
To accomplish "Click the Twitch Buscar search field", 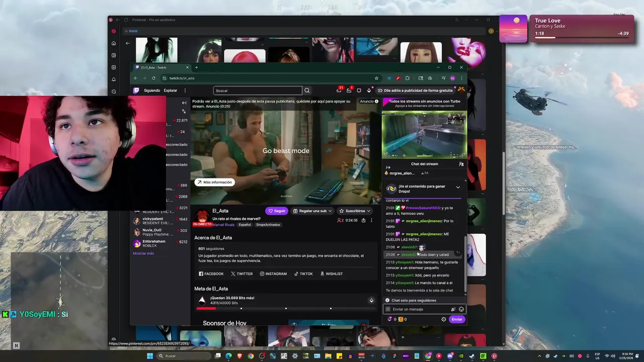I will [258, 90].
